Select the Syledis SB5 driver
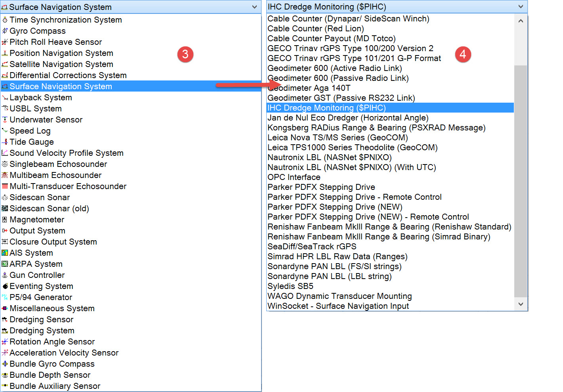563x392 pixels. coord(290,286)
